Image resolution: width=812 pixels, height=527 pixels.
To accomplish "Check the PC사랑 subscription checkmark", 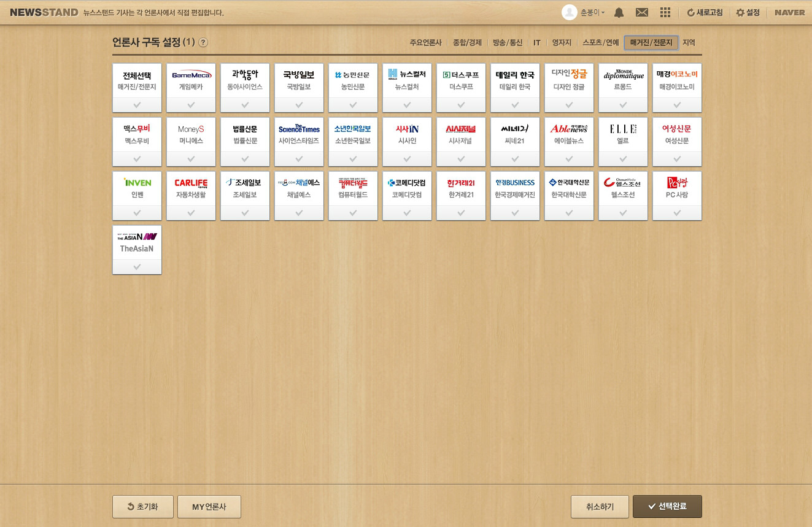I will [677, 213].
